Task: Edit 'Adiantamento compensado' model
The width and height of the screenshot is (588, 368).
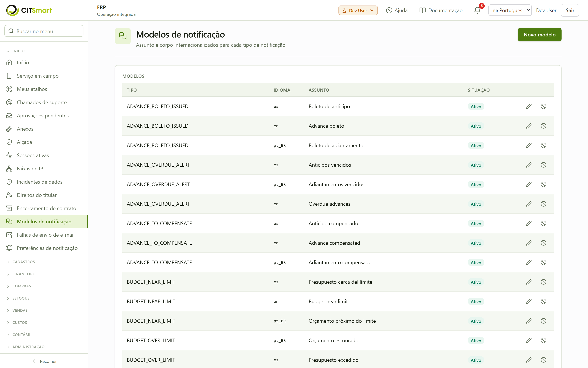Action: tap(529, 262)
